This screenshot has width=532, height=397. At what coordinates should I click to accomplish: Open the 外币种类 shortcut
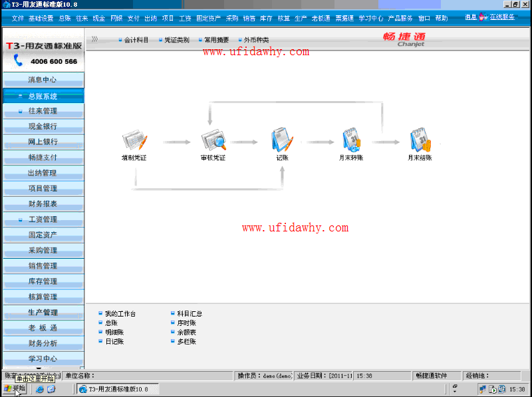click(257, 40)
